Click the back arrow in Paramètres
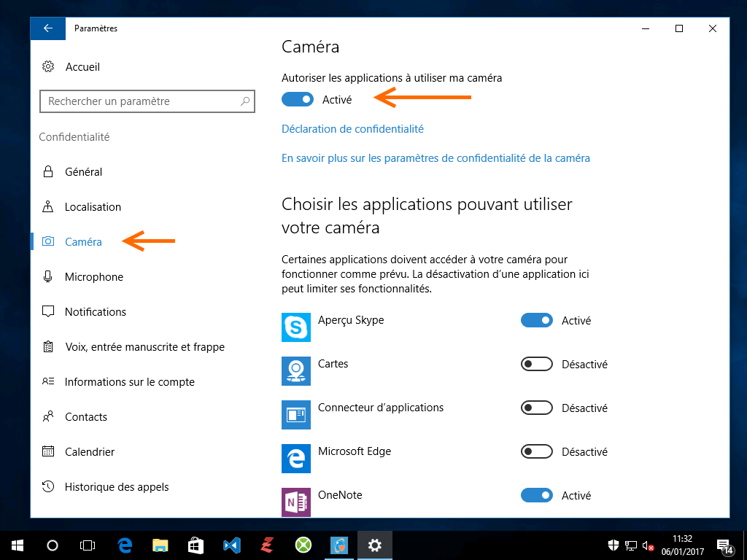The width and height of the screenshot is (747, 560). pos(47,28)
